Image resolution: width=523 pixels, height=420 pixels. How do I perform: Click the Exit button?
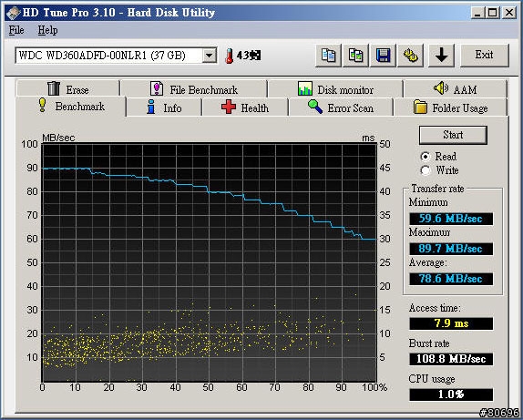click(x=485, y=56)
